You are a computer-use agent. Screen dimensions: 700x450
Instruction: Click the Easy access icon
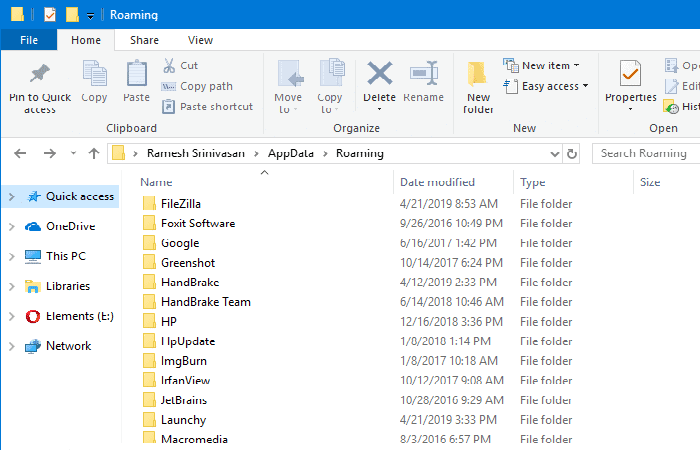pyautogui.click(x=510, y=86)
